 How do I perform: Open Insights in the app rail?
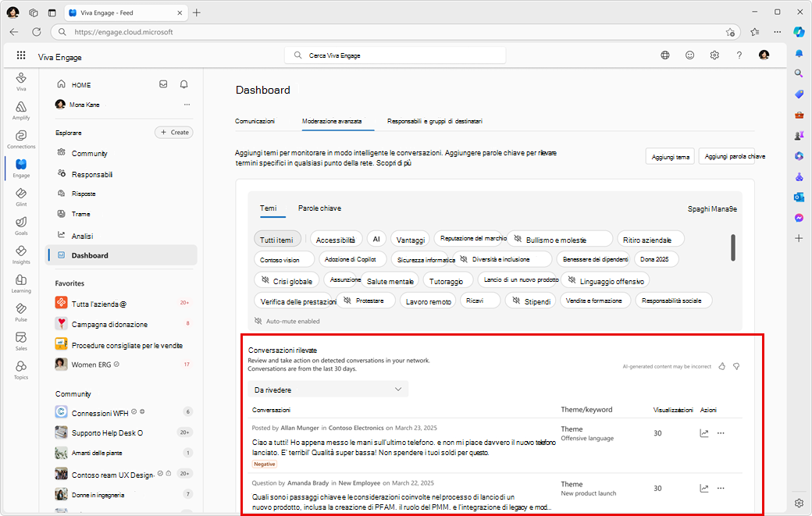[21, 255]
